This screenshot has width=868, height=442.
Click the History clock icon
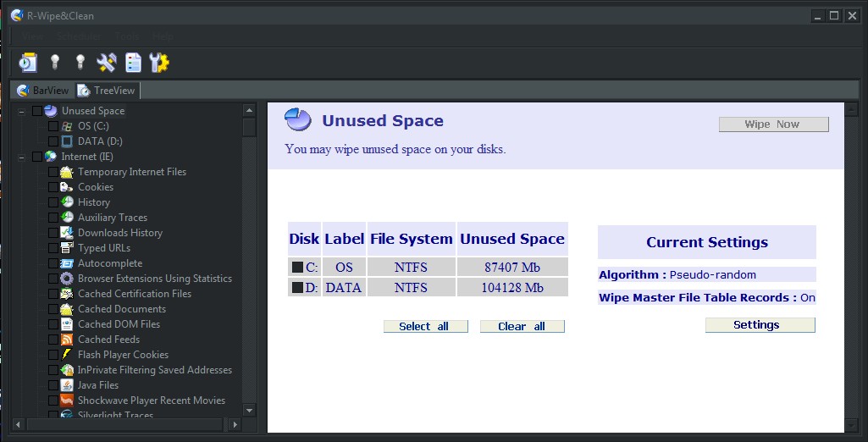click(x=67, y=202)
